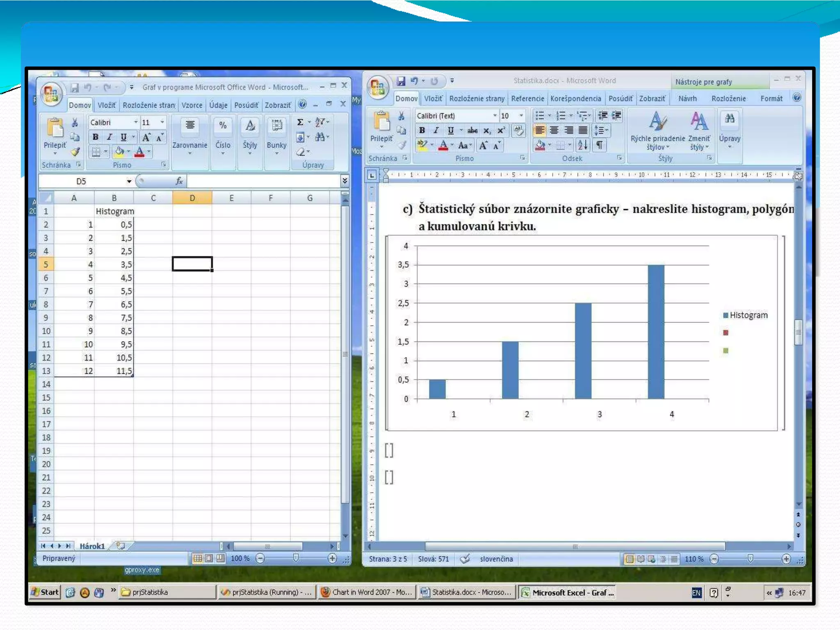Expand the Excel name box dropdown
Image resolution: width=840 pixels, height=630 pixels.
click(129, 181)
